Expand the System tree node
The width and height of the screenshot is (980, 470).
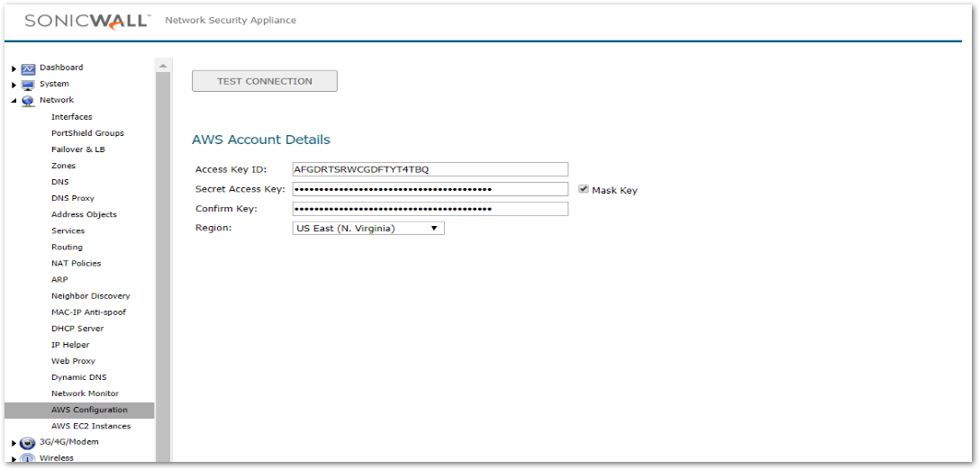14,85
